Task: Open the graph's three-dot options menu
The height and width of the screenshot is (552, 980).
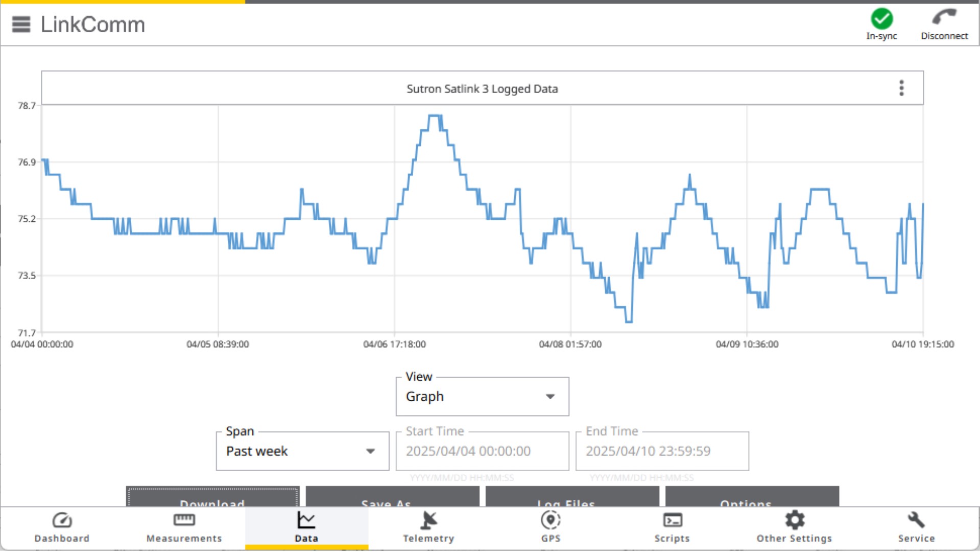Action: point(901,88)
